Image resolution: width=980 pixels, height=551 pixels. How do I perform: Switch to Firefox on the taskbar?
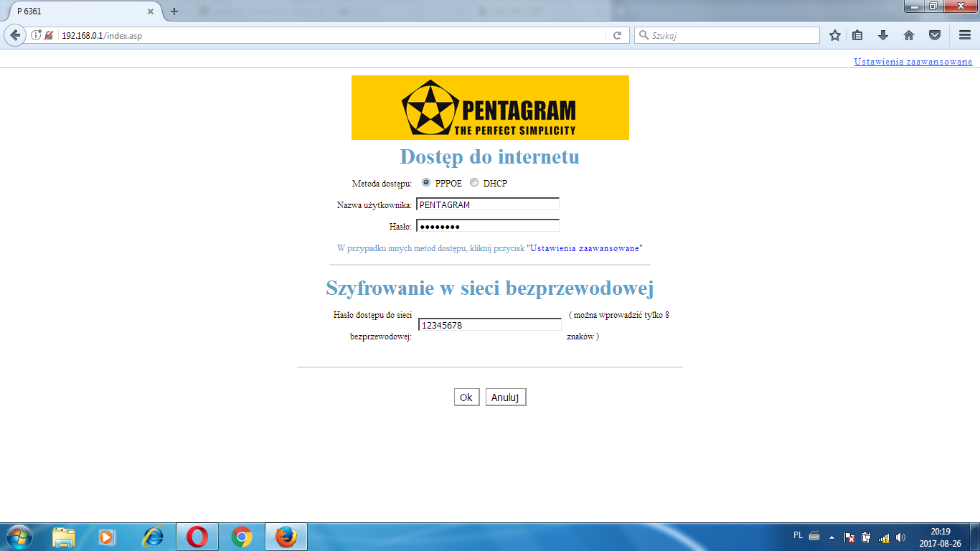(286, 537)
